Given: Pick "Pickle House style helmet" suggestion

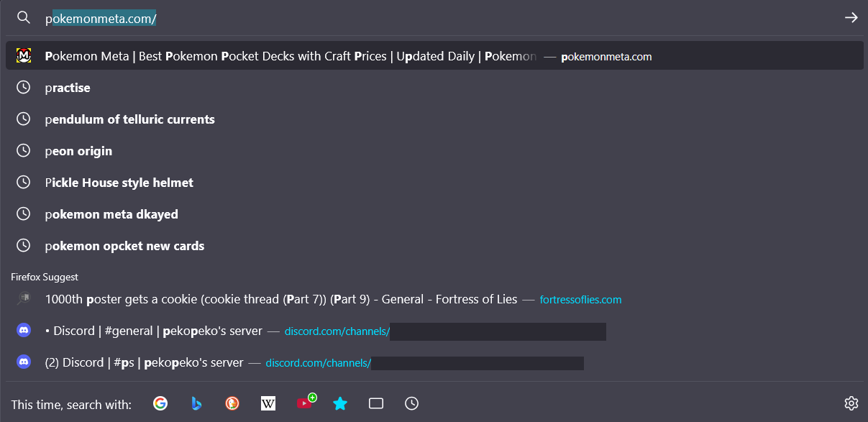Looking at the screenshot, I should (434, 183).
